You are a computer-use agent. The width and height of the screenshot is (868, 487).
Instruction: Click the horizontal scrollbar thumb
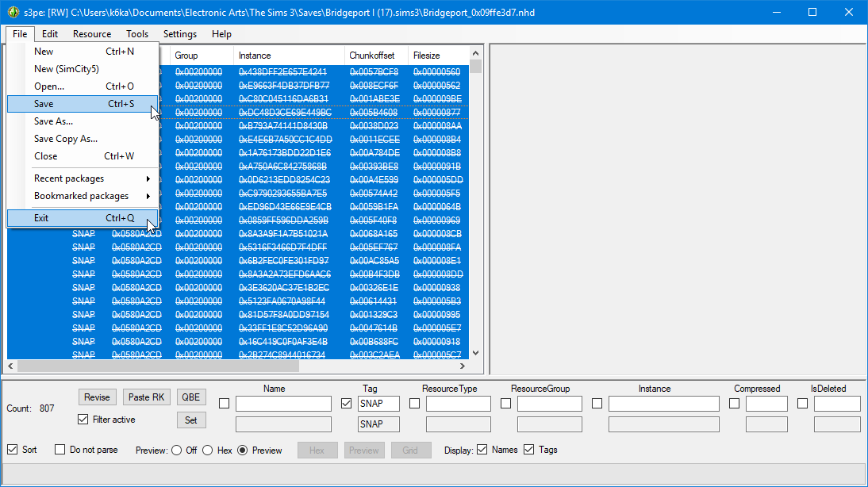click(159, 366)
